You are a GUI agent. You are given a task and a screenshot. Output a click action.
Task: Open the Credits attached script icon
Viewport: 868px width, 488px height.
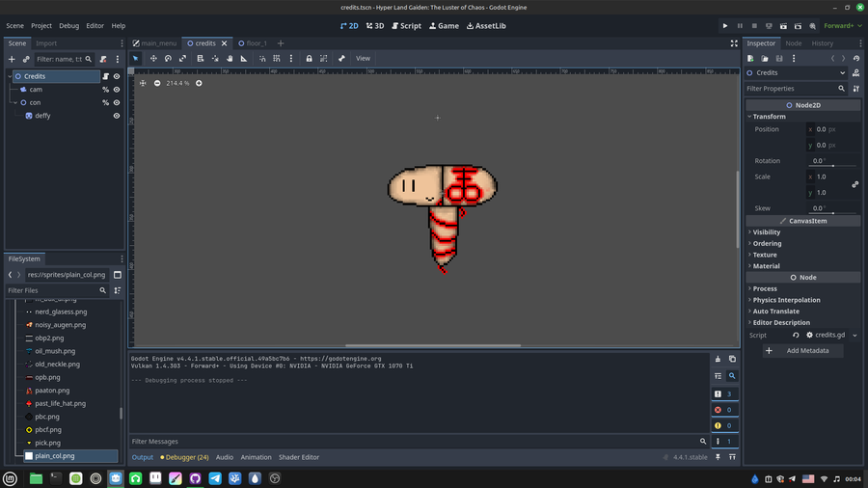click(x=105, y=76)
